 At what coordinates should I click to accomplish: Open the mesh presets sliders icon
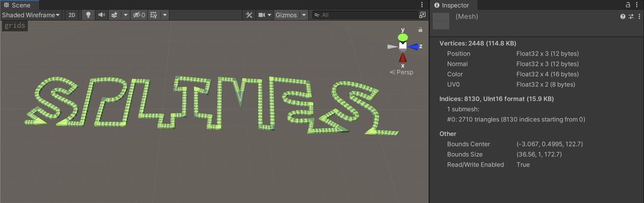pyautogui.click(x=631, y=17)
